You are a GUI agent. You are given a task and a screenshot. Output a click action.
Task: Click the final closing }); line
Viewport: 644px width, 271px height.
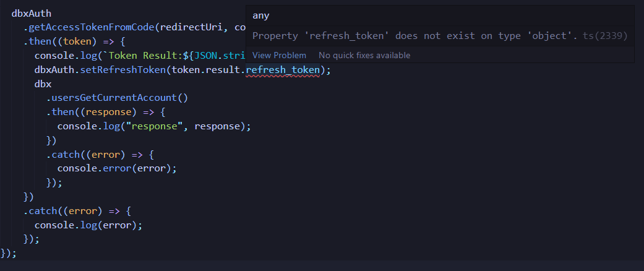(x=9, y=253)
